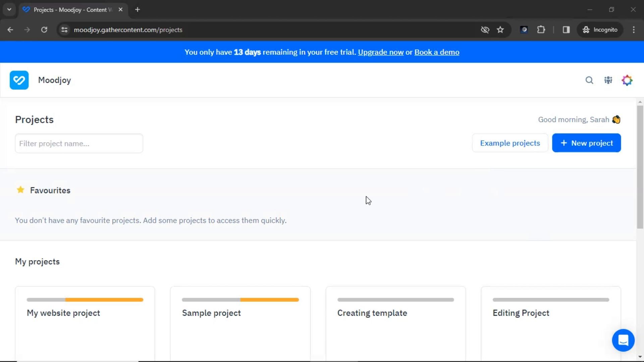This screenshot has height=362, width=644.
Task: Click the My projects heading
Action: 37,261
